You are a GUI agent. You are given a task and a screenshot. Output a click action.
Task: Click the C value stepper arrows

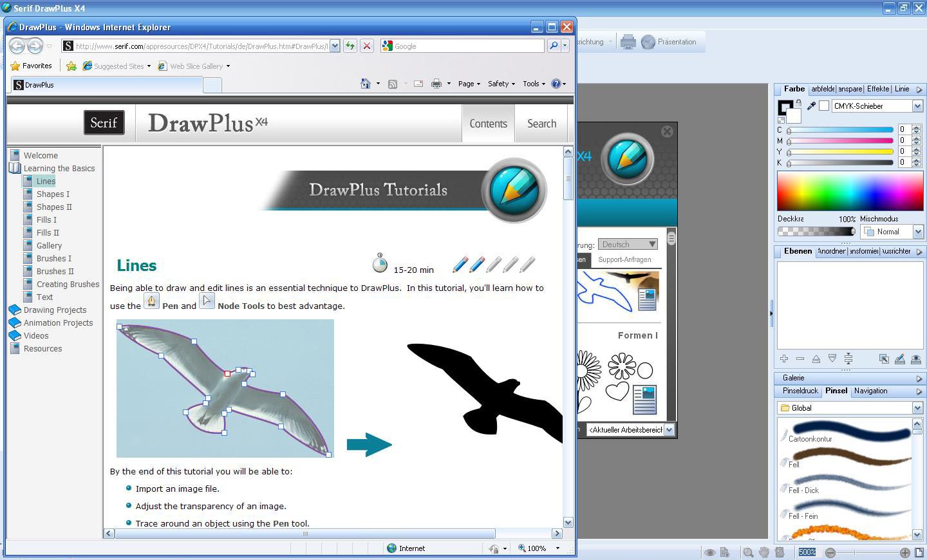(x=917, y=129)
